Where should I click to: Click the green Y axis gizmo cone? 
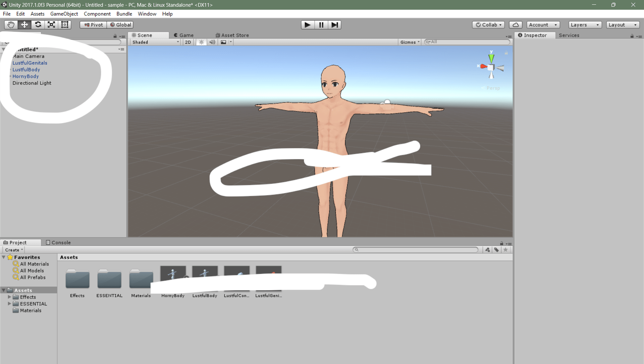[491, 58]
